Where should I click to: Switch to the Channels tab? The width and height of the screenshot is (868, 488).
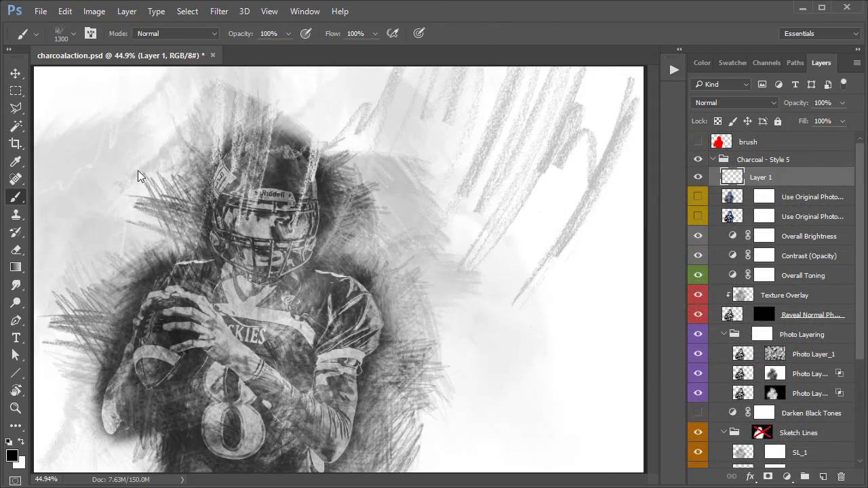coord(766,62)
